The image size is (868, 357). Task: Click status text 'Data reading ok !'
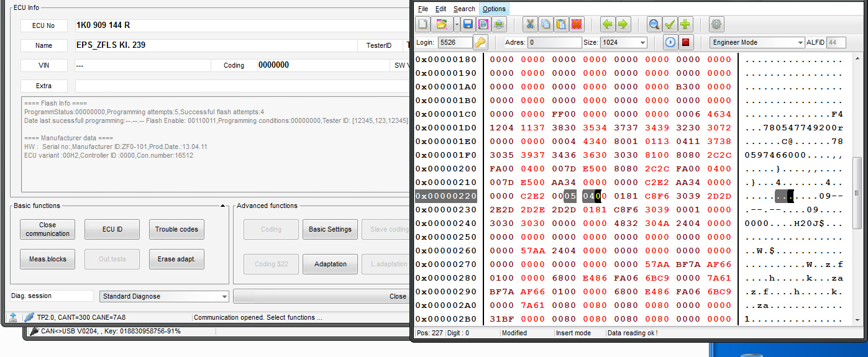point(633,333)
